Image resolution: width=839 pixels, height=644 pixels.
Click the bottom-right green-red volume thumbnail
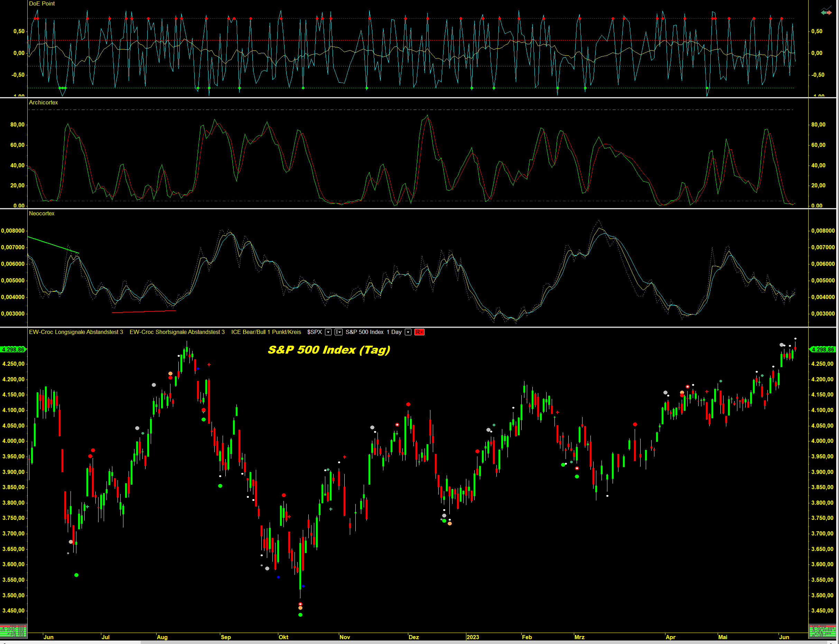[x=822, y=631]
